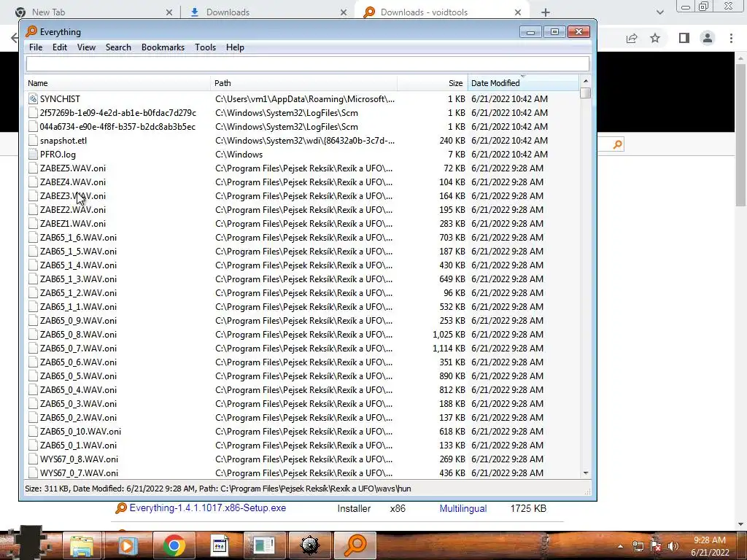Click the 1,114 KB size cell
This screenshot has height=560, width=747.
pos(449,348)
